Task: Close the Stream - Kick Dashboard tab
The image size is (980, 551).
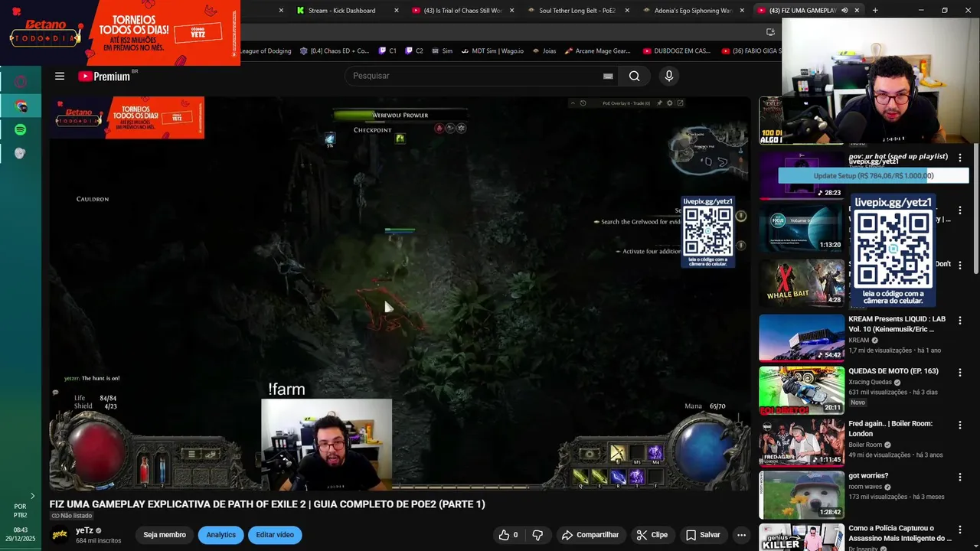Action: 396,11
